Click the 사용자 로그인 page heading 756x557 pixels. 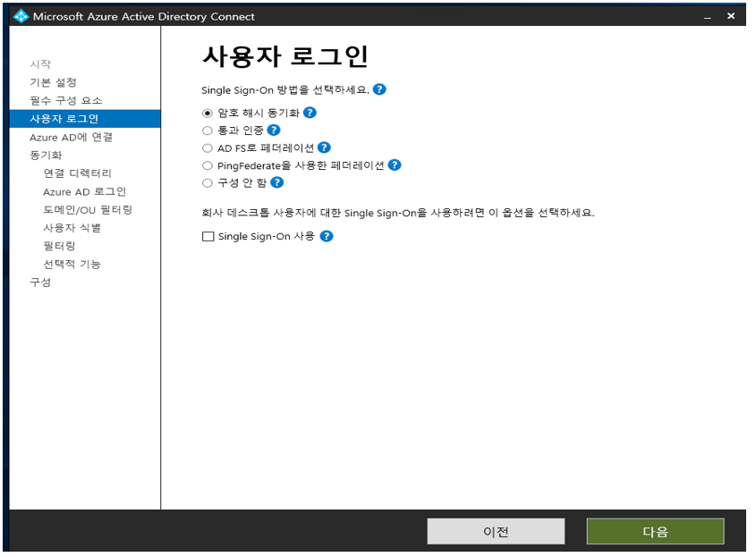(285, 56)
